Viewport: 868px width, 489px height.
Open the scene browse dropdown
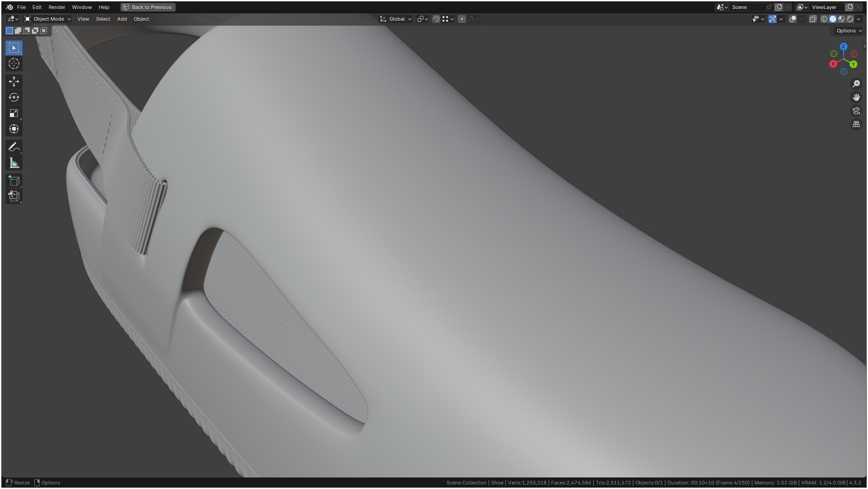(x=722, y=7)
